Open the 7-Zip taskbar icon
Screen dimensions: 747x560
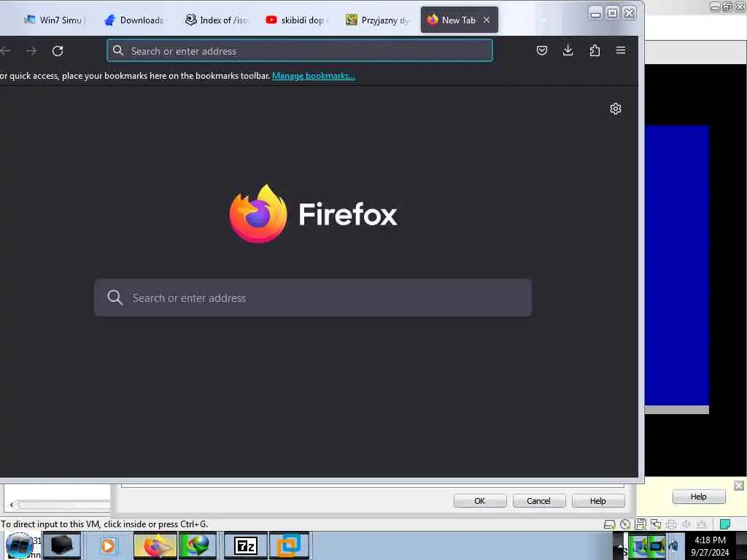[x=246, y=545]
